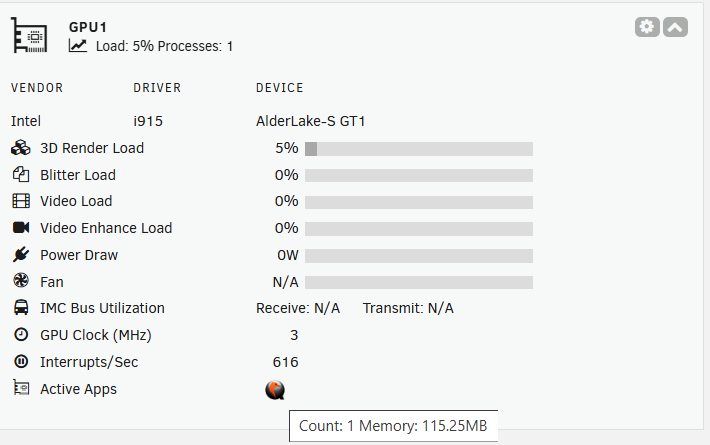Screen dimensions: 710x445
Task: Click the load graph icon
Action: tap(78, 46)
